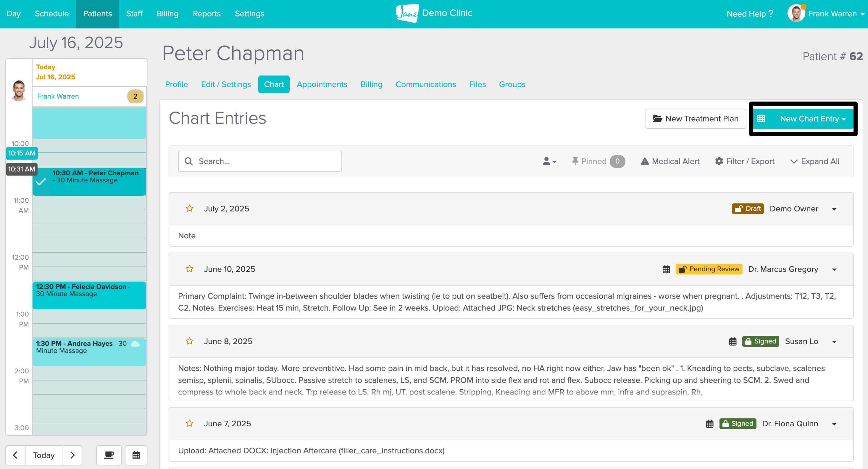Open the calendar date picker button
868x469 pixels.
[136, 455]
